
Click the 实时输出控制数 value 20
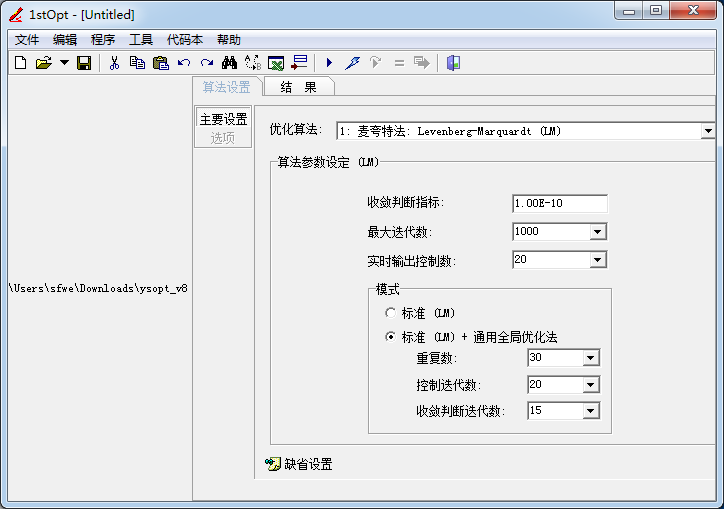(520, 259)
